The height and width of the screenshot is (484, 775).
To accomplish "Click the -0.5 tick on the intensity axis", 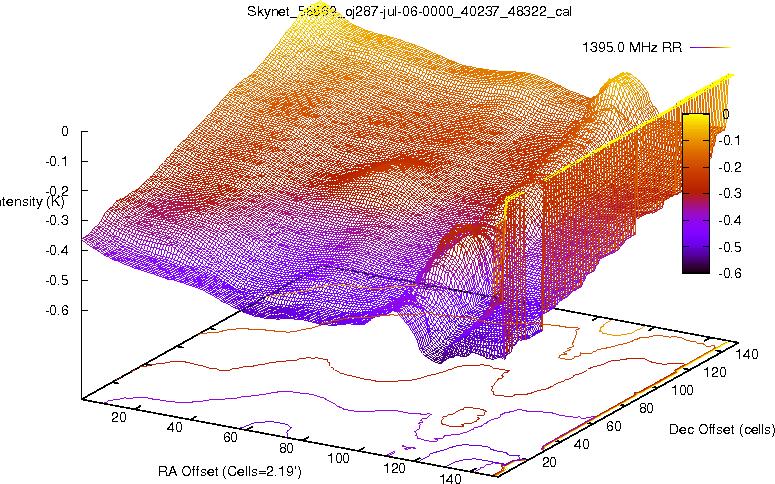I will 57,280.
